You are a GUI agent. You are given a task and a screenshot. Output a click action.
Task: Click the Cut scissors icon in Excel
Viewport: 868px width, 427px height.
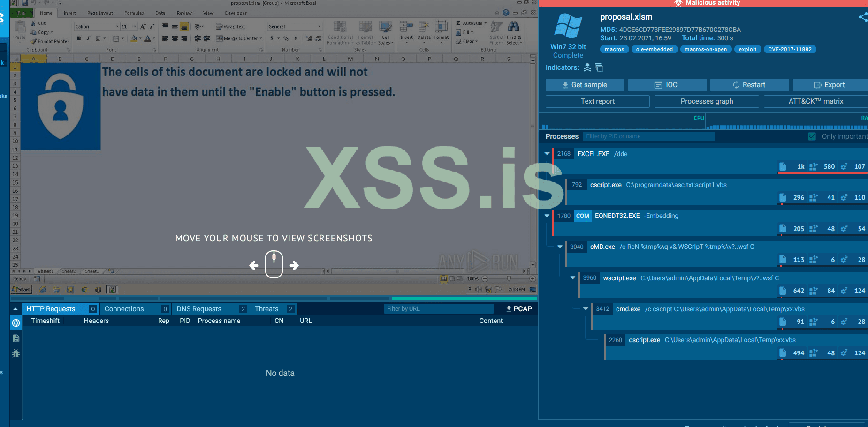(33, 23)
